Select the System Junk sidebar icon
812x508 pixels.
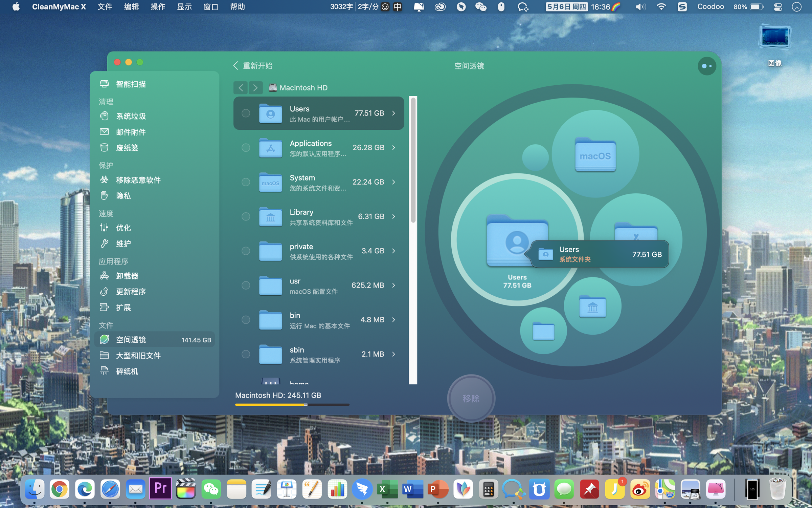104,116
